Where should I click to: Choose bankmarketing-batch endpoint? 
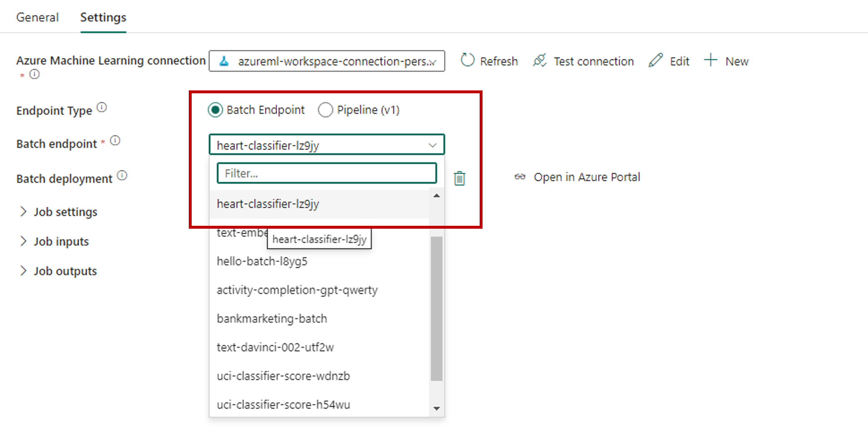[319, 319]
